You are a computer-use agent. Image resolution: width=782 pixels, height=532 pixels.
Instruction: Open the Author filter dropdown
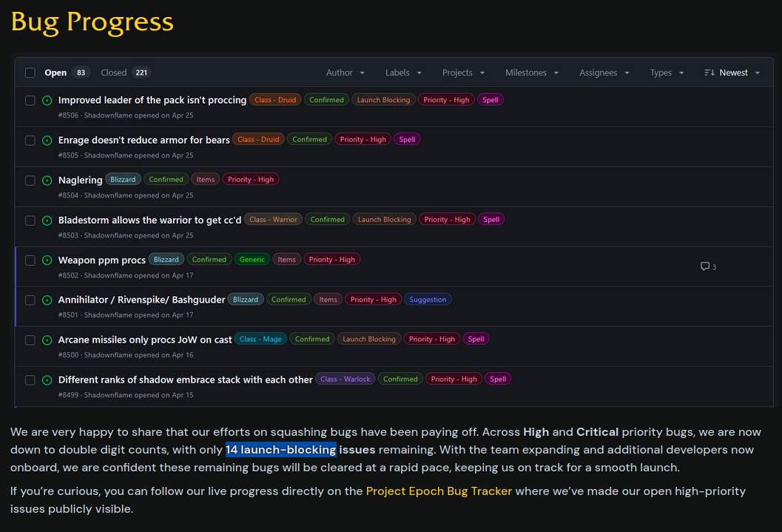(345, 73)
